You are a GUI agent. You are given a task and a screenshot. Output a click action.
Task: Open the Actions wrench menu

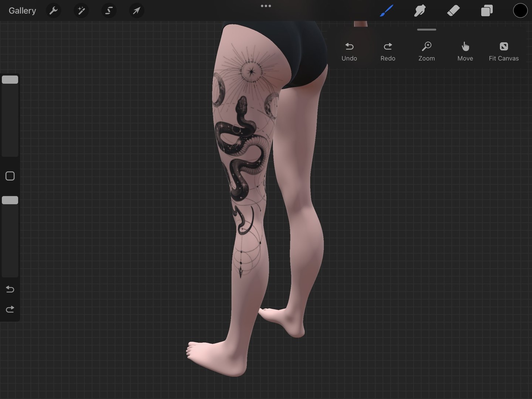point(54,11)
